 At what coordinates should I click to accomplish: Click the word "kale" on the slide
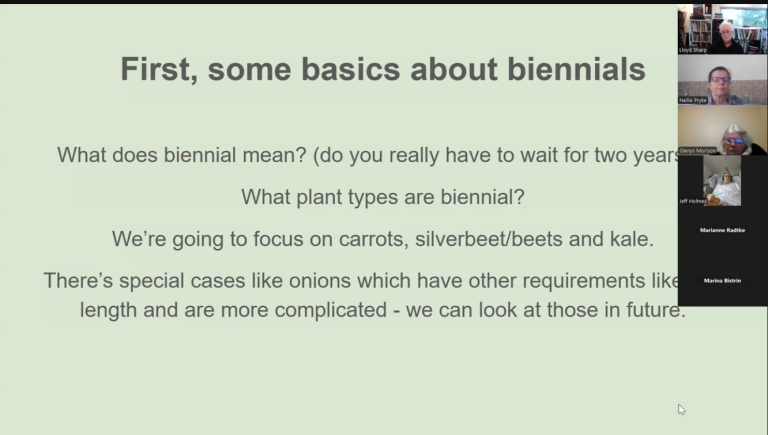click(x=630, y=239)
